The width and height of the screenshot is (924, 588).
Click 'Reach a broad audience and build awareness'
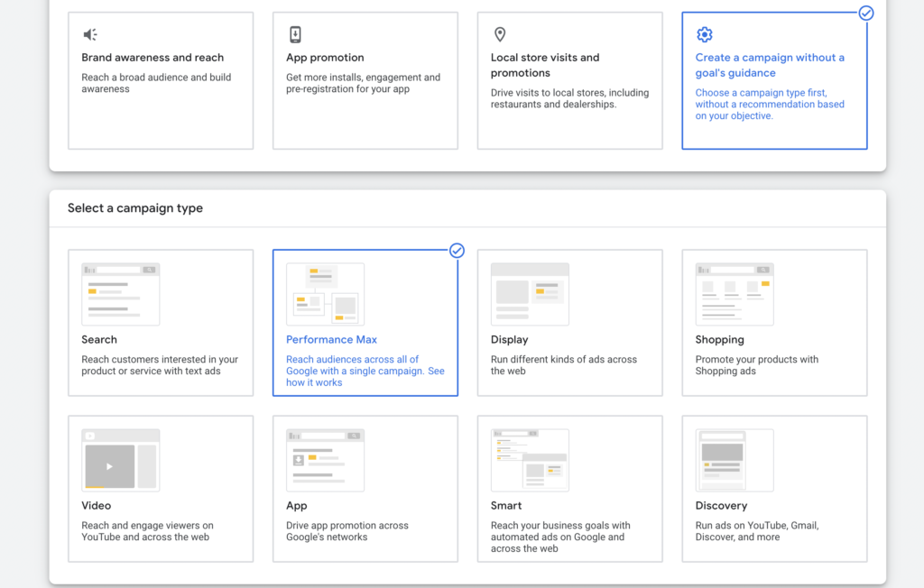156,83
